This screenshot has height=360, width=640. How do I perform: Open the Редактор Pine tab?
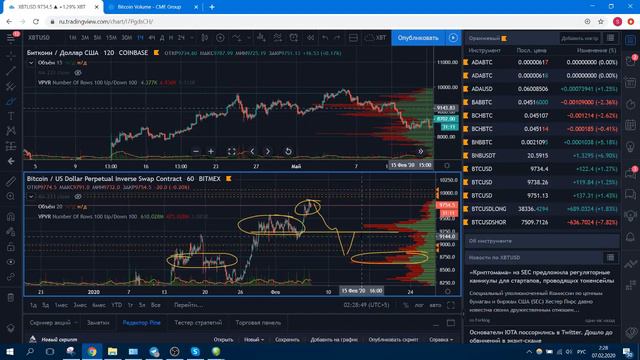click(x=141, y=322)
